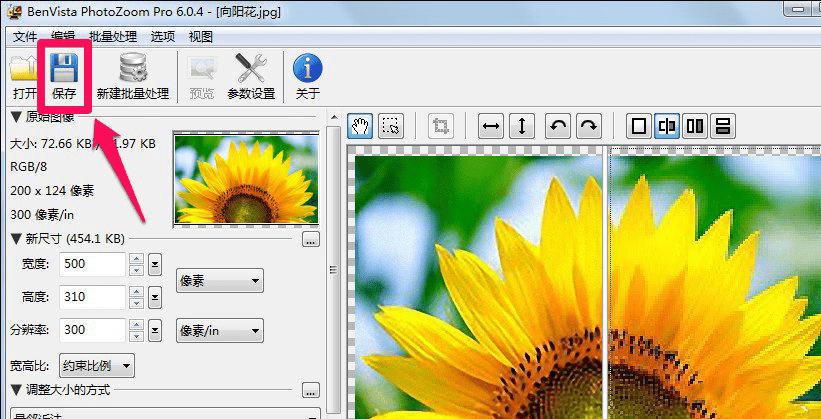
Task: Collapse the Resize Method (调整大小的方式) section
Action: click(x=16, y=390)
